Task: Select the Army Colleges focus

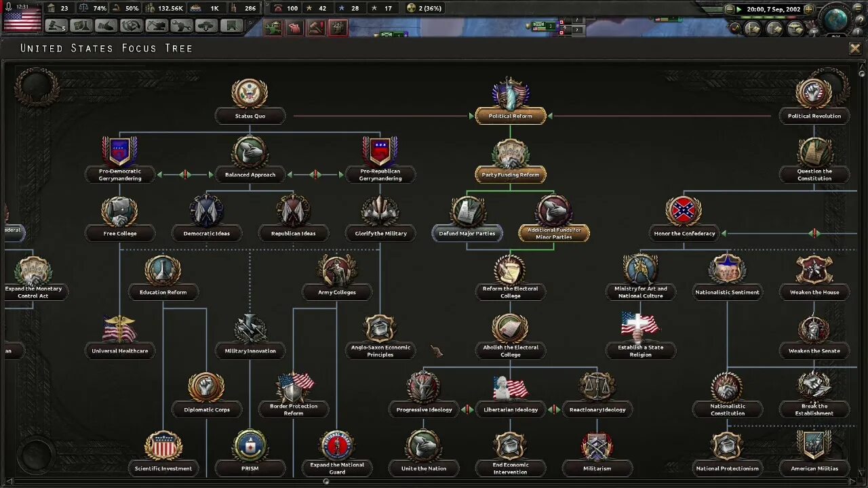Action: 337,292
